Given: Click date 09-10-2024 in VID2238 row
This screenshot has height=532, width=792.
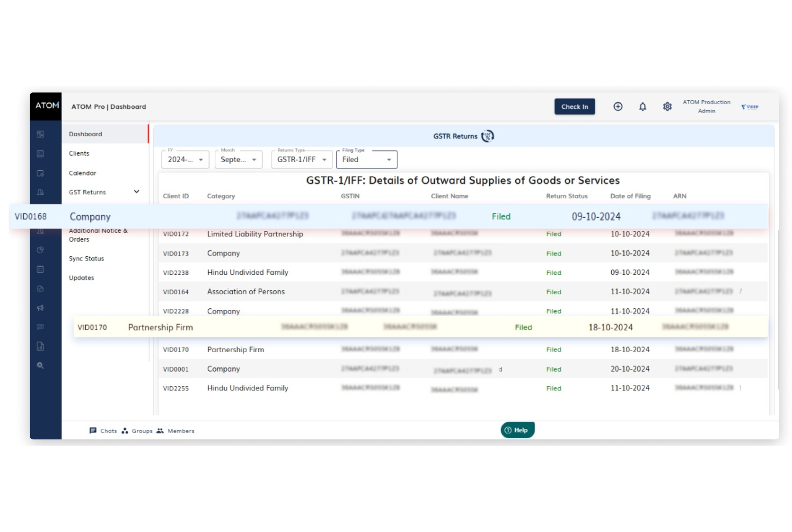Looking at the screenshot, I should point(630,273).
